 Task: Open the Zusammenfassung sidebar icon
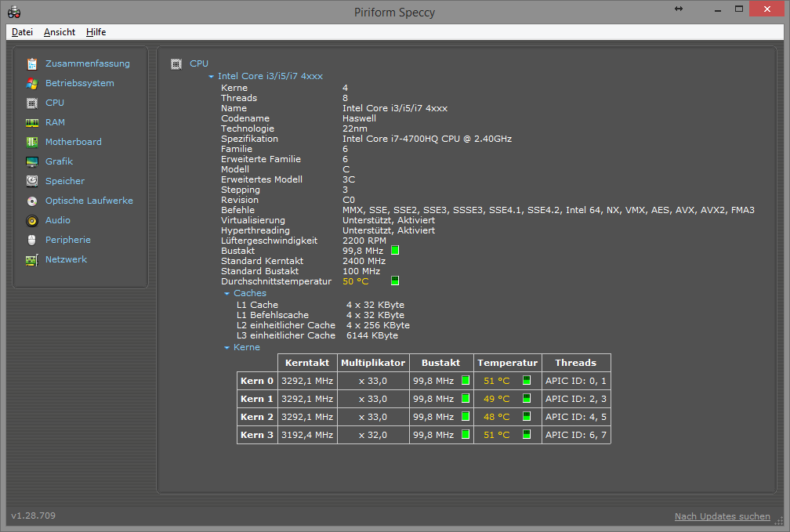(32, 63)
